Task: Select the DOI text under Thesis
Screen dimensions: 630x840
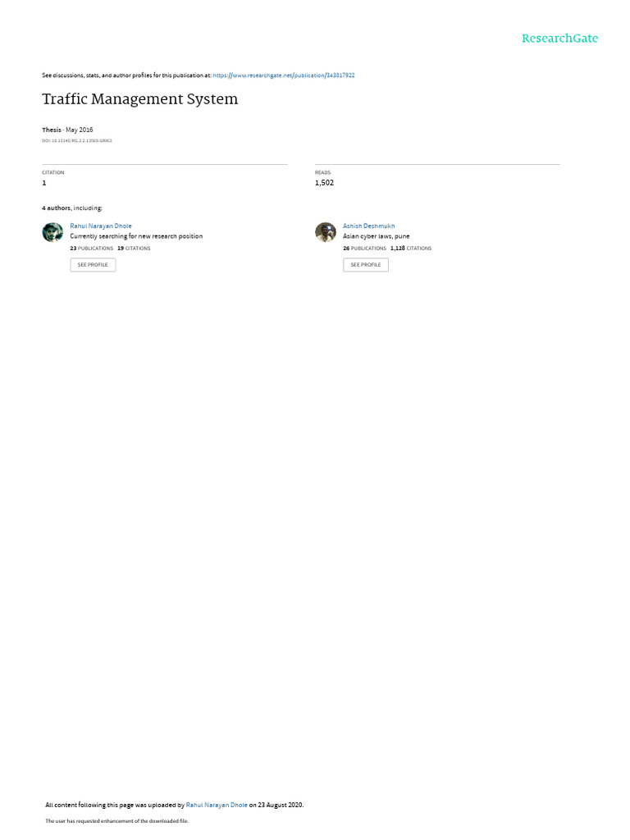Action: pos(77,141)
